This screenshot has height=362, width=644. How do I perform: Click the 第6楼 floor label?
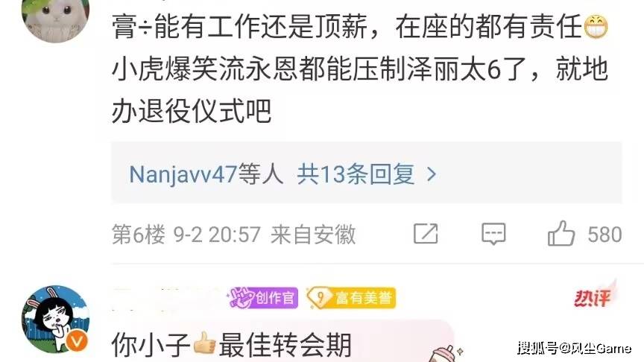139,235
